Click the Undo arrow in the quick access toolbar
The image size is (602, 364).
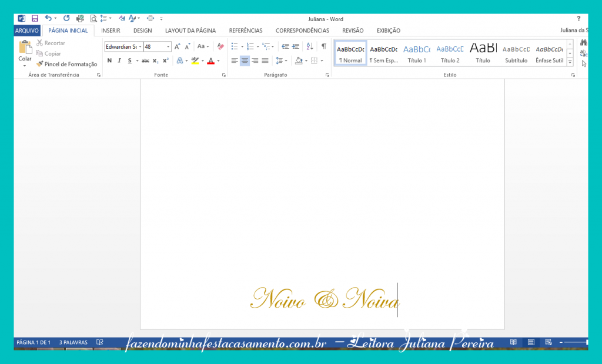pos(48,18)
